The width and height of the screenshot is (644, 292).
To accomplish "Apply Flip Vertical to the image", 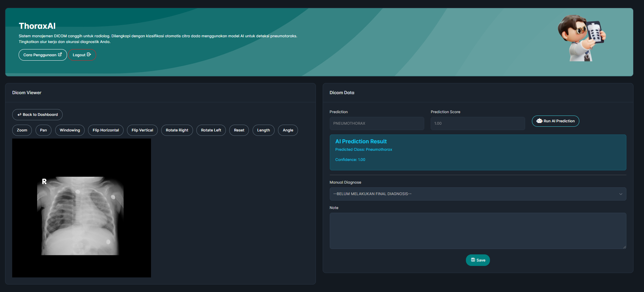I will click(x=142, y=130).
